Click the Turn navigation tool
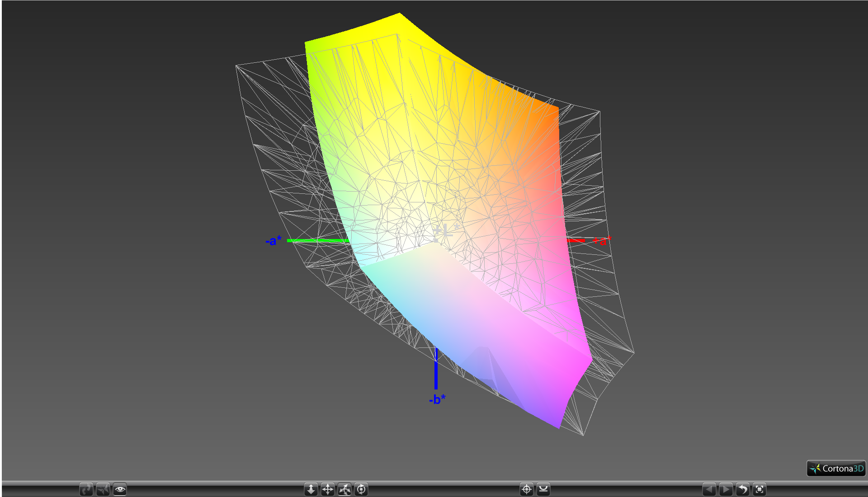Screen dimensions: 868x497 pos(344,489)
